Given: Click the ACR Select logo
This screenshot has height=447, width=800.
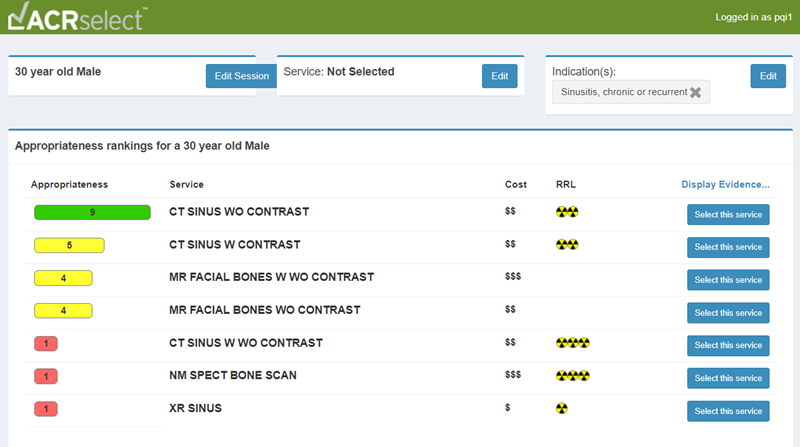Looking at the screenshot, I should pos(75,17).
